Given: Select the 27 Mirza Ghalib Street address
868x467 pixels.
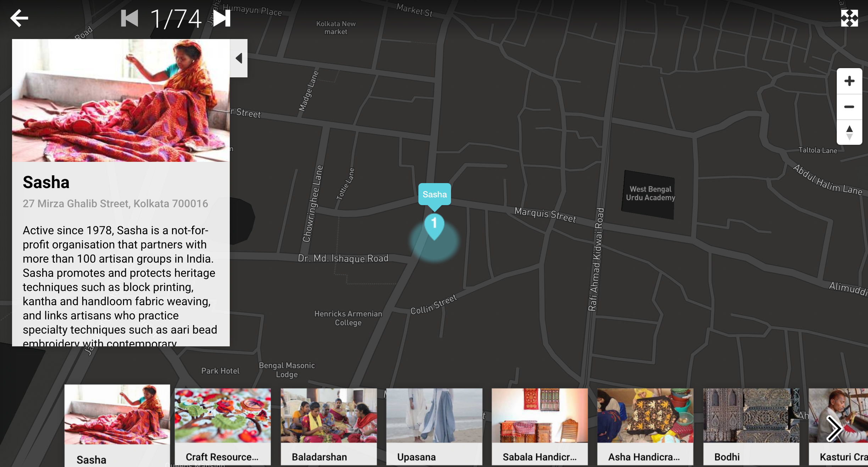Looking at the screenshot, I should 116,204.
